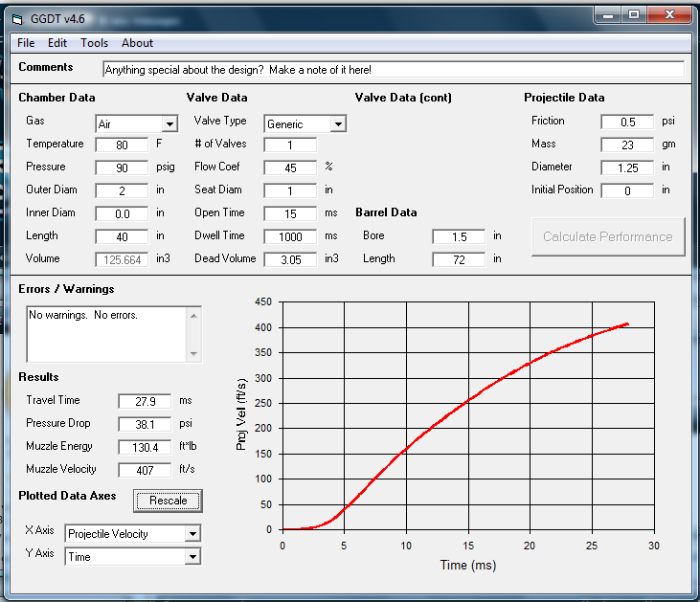Click into the Comments text field
Viewport: 700px width, 602px height.
click(x=393, y=70)
